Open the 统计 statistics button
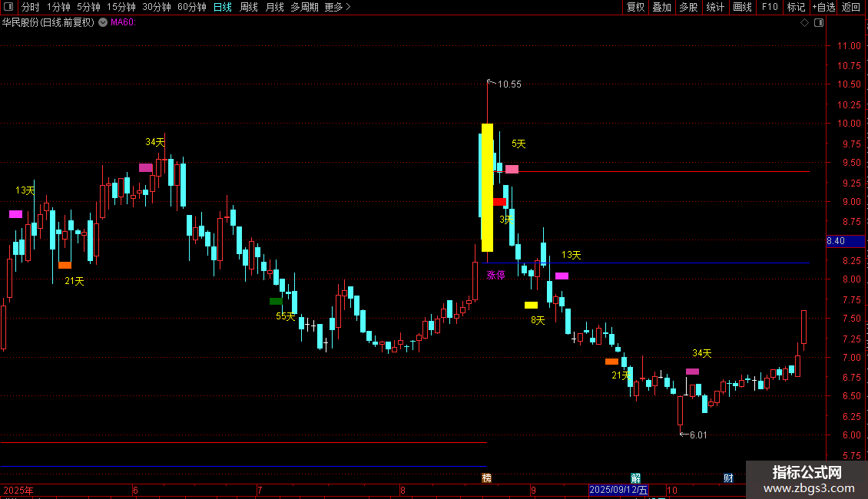 pos(714,7)
